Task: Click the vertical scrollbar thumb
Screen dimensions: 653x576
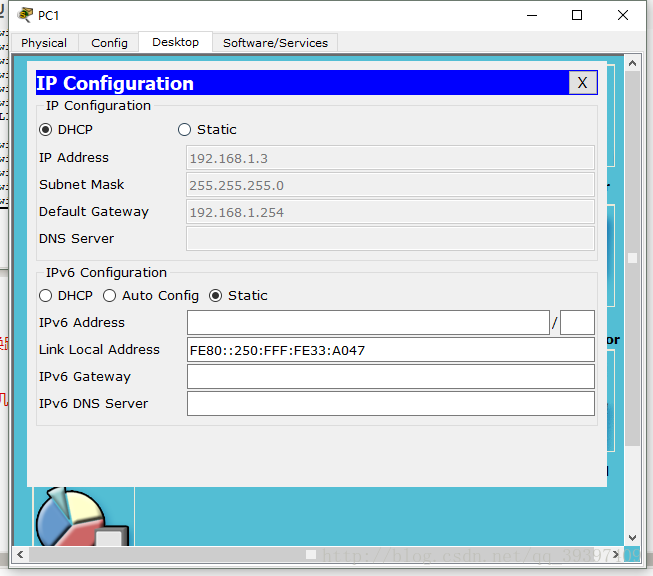Action: click(x=632, y=258)
